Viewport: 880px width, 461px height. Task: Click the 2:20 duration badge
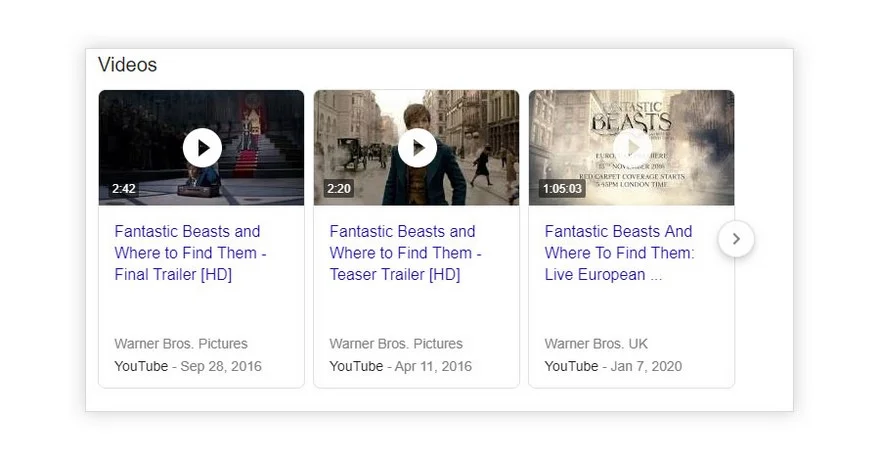coord(339,188)
